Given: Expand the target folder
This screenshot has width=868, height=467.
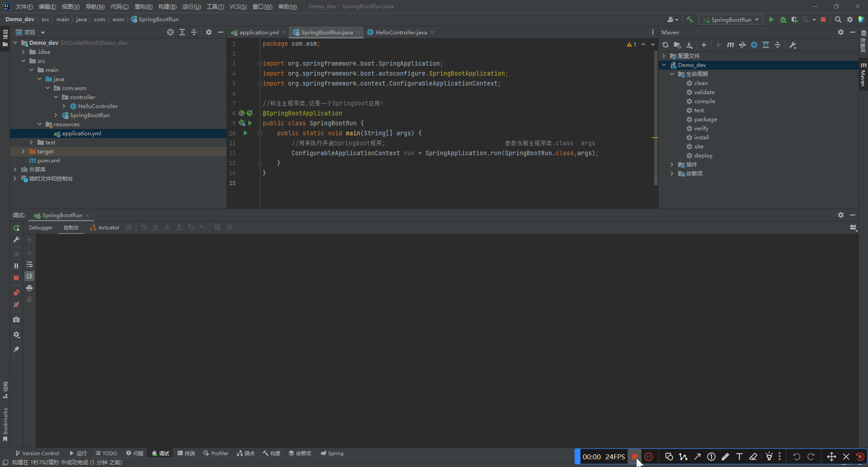Looking at the screenshot, I should pos(24,152).
